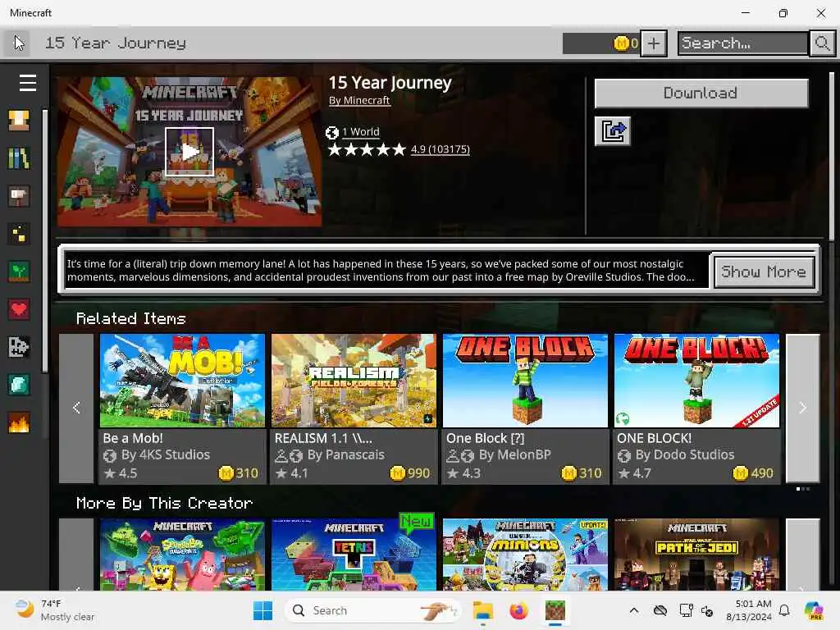Open the campfire icon in the sidebar
Screen dimensions: 840x630
pos(19,422)
